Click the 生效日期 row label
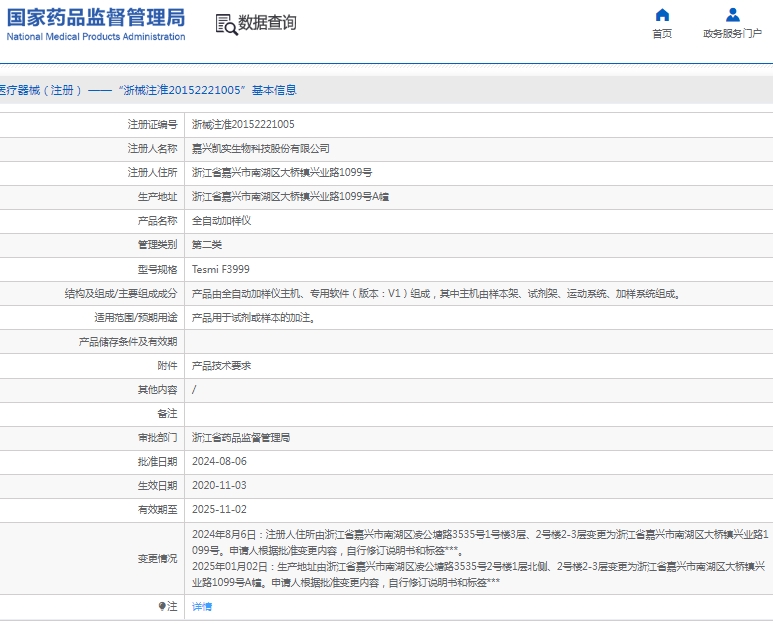 (157, 486)
